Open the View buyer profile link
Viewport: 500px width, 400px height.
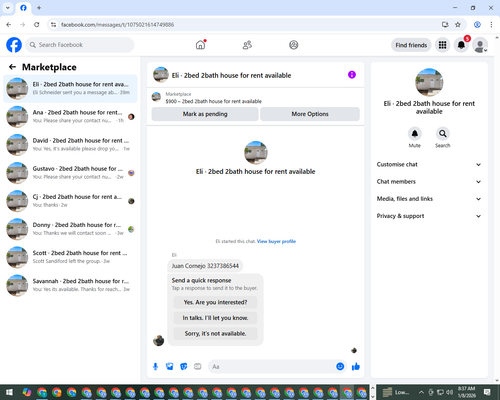click(276, 241)
